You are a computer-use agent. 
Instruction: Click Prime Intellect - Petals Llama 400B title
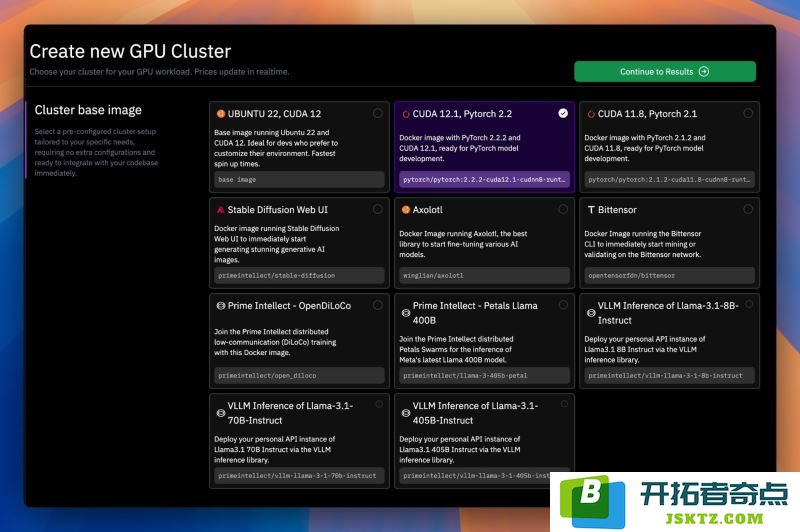(475, 313)
